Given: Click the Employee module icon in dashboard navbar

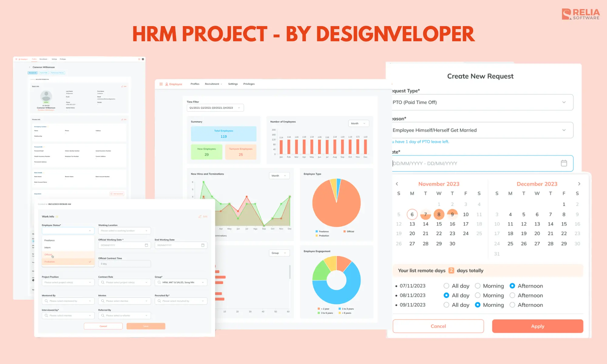Looking at the screenshot, I should tap(167, 84).
